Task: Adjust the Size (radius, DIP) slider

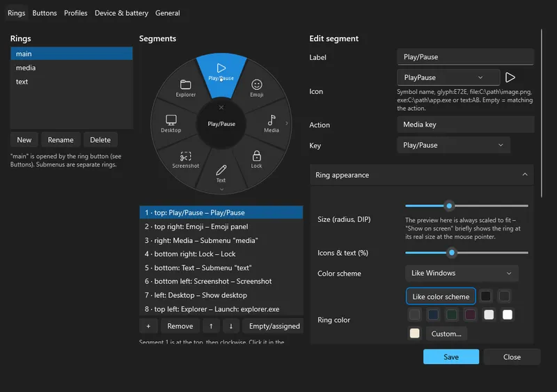Action: coord(466,206)
